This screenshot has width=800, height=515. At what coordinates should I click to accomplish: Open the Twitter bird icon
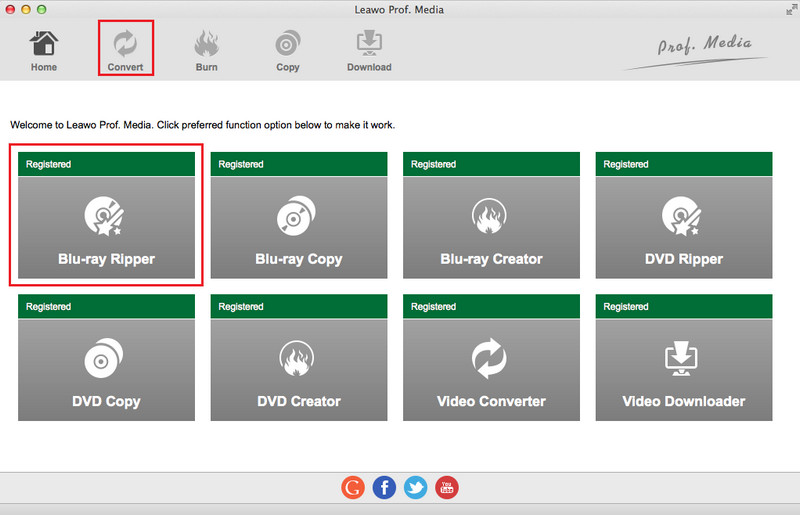(416, 487)
